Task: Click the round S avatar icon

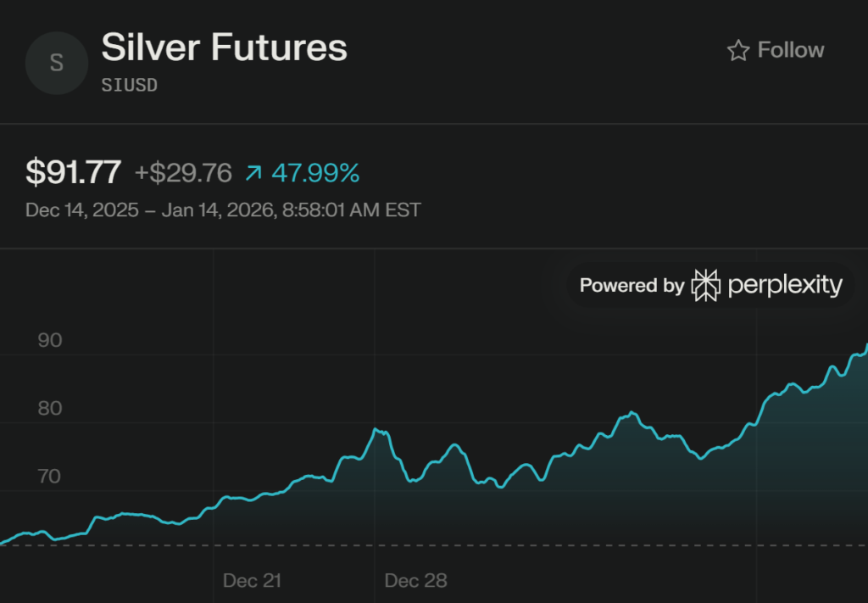Action: click(57, 63)
